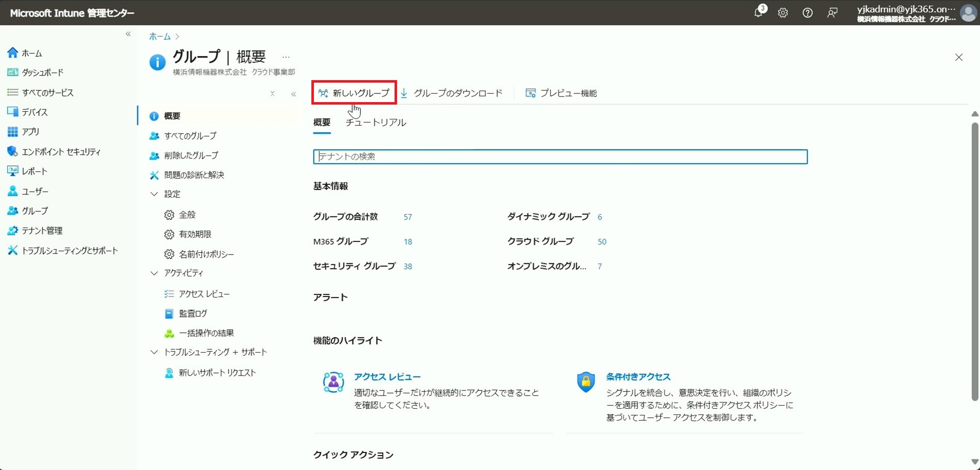Open 監査ログ menu item

coord(193,313)
